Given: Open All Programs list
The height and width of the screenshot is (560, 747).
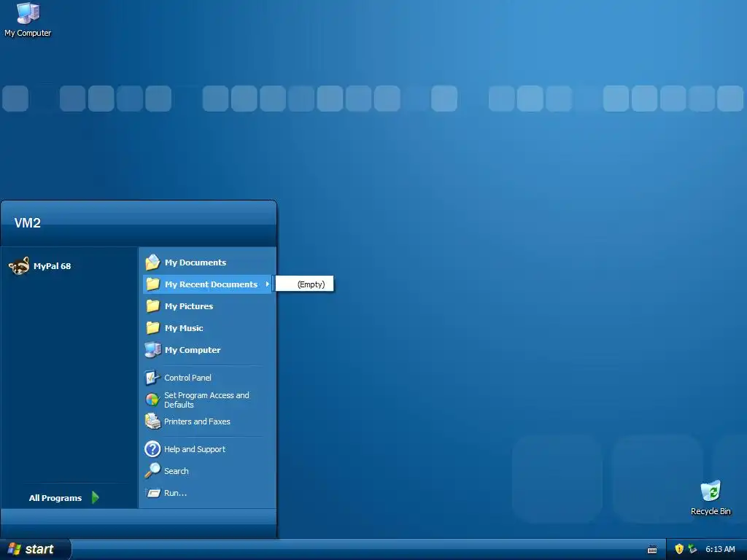Looking at the screenshot, I should (64, 497).
